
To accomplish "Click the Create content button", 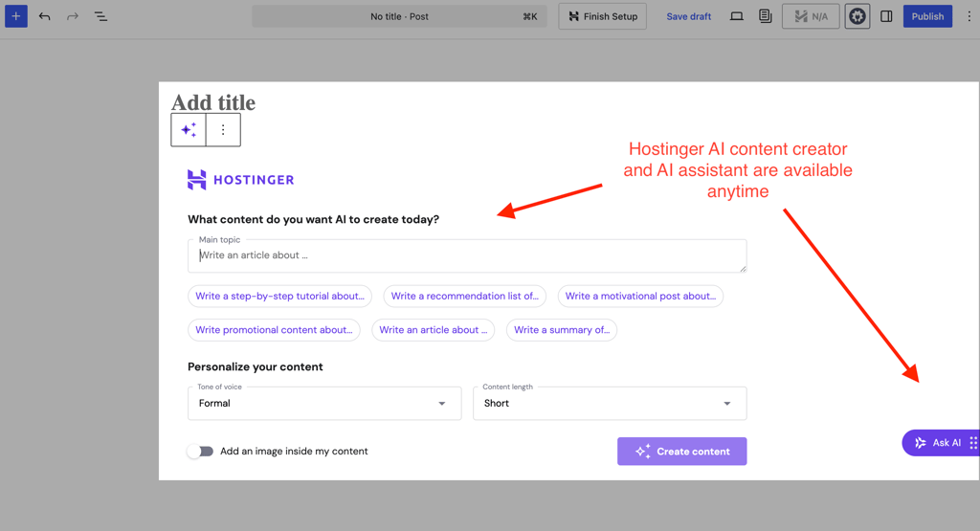I will pyautogui.click(x=681, y=451).
